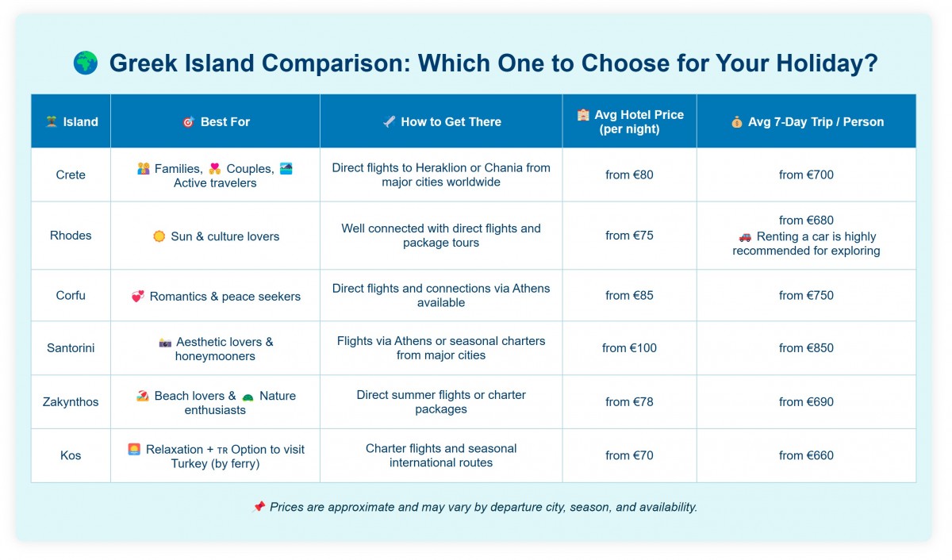Click the island emoji in the Island header
952x560 pixels.
52,122
